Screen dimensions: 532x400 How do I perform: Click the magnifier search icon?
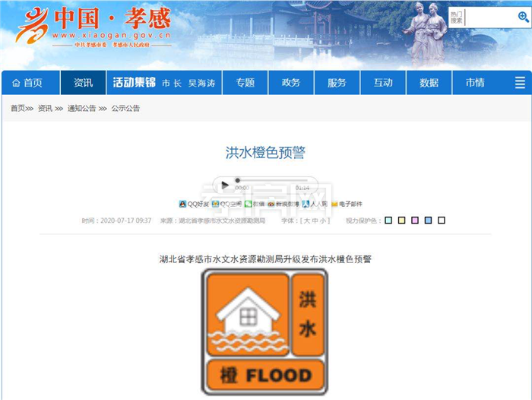tap(523, 16)
